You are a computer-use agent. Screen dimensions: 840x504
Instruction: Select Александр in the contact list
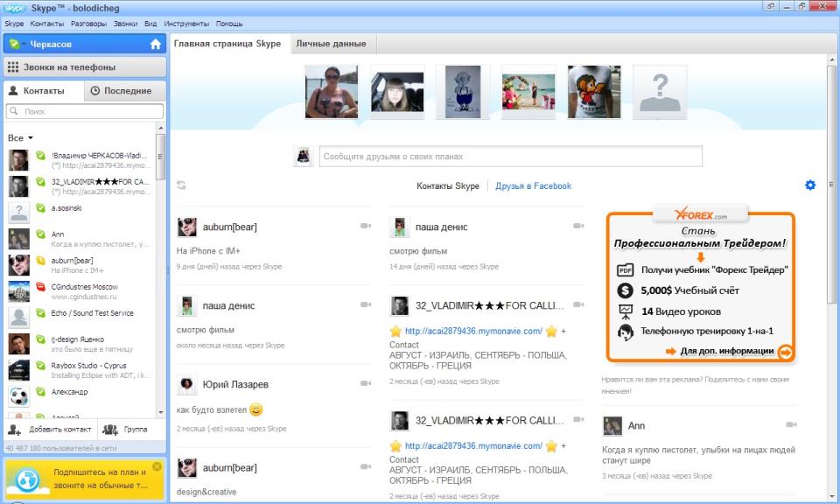click(80, 396)
